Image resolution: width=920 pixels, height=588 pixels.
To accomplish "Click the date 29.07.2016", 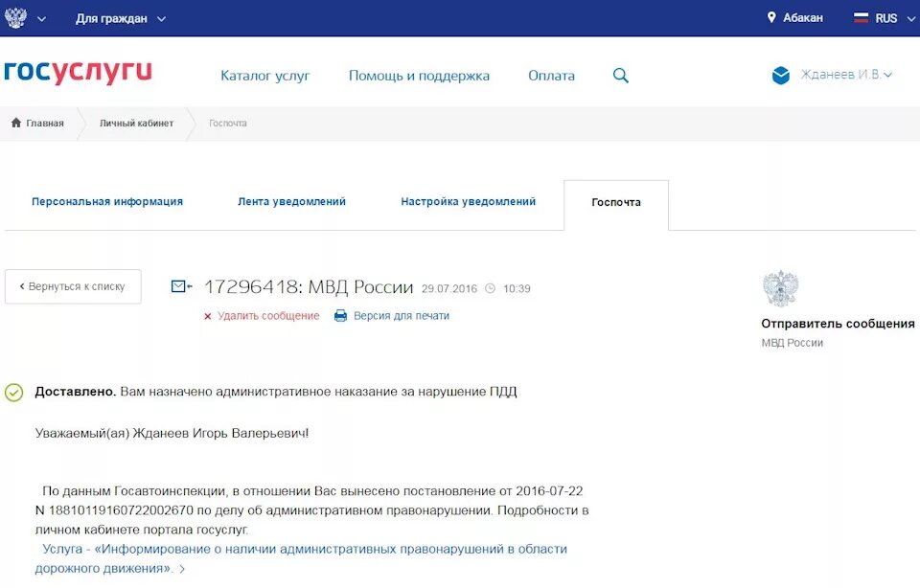I will coord(449,288).
